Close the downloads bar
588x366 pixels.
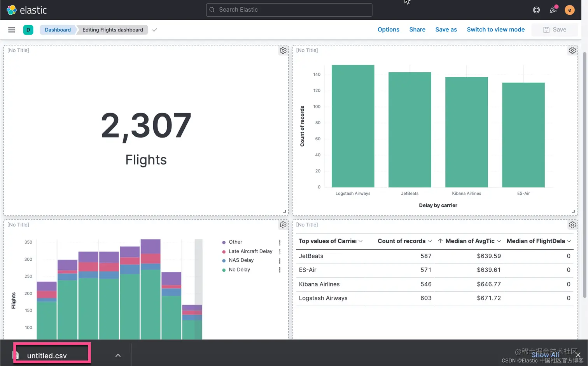578,355
